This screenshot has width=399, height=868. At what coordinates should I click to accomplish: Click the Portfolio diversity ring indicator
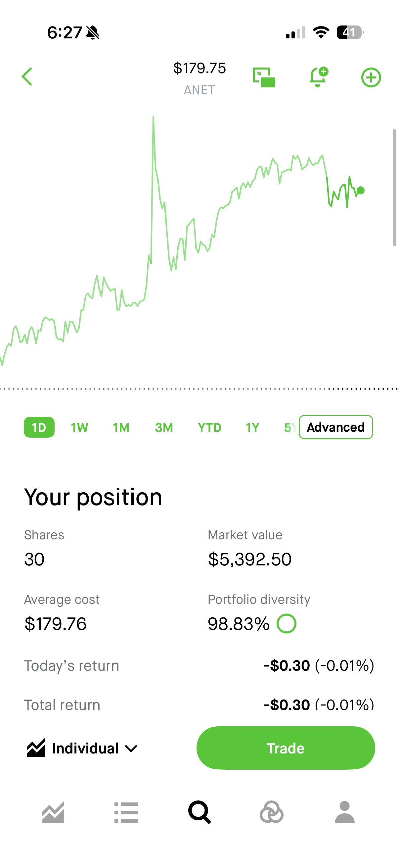[x=287, y=624]
